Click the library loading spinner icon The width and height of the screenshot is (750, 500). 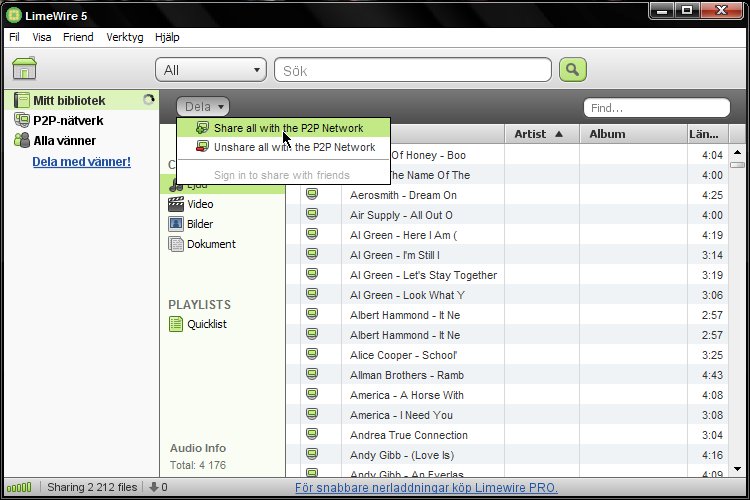point(149,100)
